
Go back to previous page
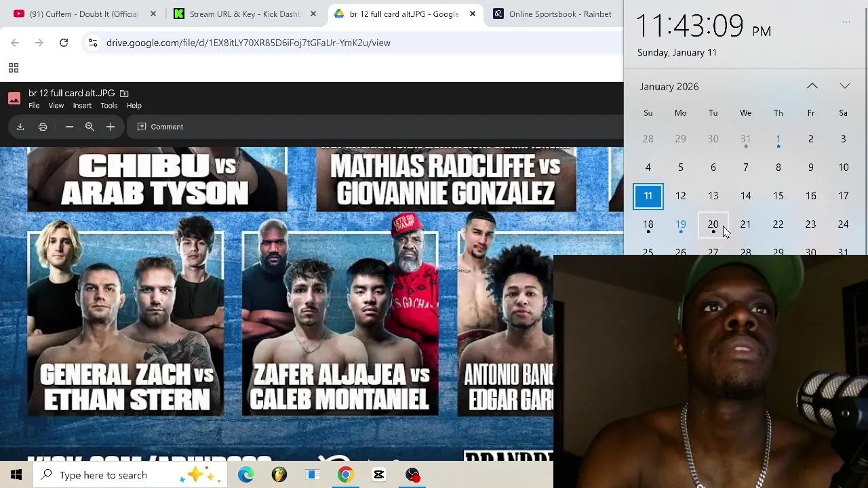point(15,43)
